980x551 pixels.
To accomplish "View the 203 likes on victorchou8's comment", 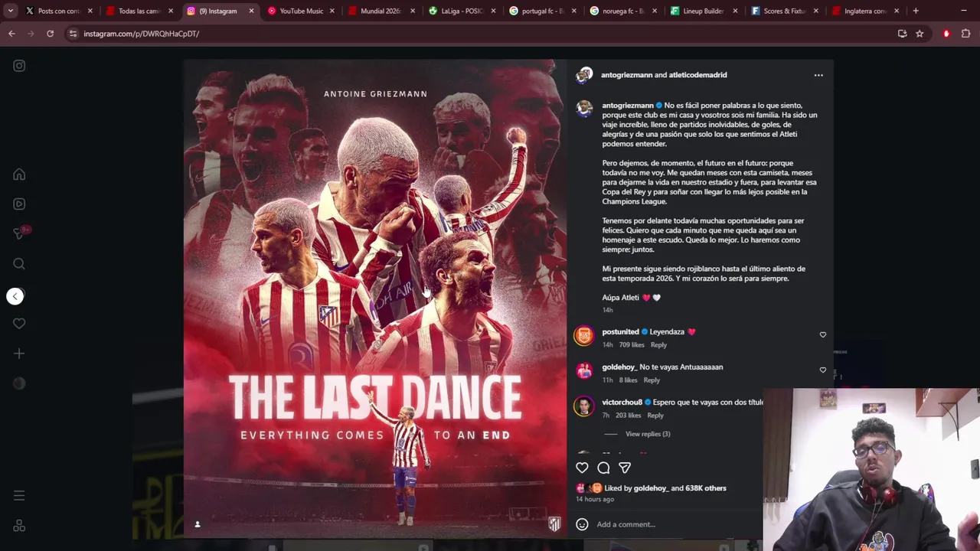I will (629, 416).
